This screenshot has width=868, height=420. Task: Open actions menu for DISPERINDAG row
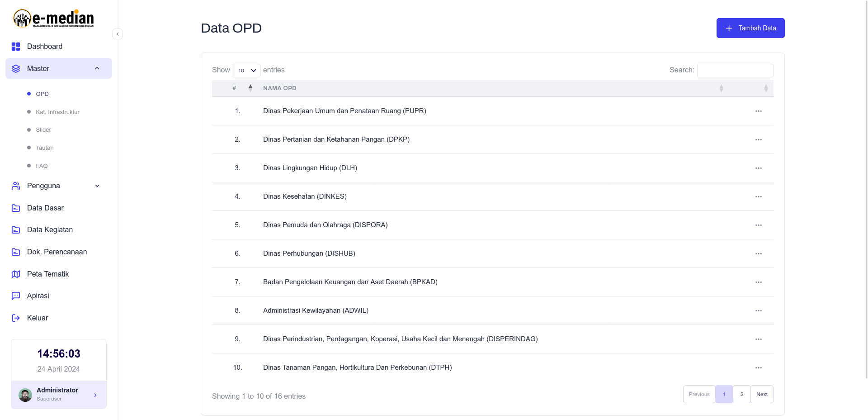[759, 339]
